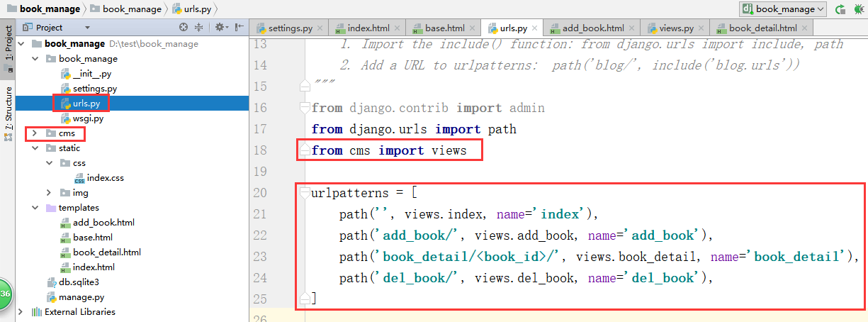Switch to the book_detail.html editor tab

pos(762,28)
